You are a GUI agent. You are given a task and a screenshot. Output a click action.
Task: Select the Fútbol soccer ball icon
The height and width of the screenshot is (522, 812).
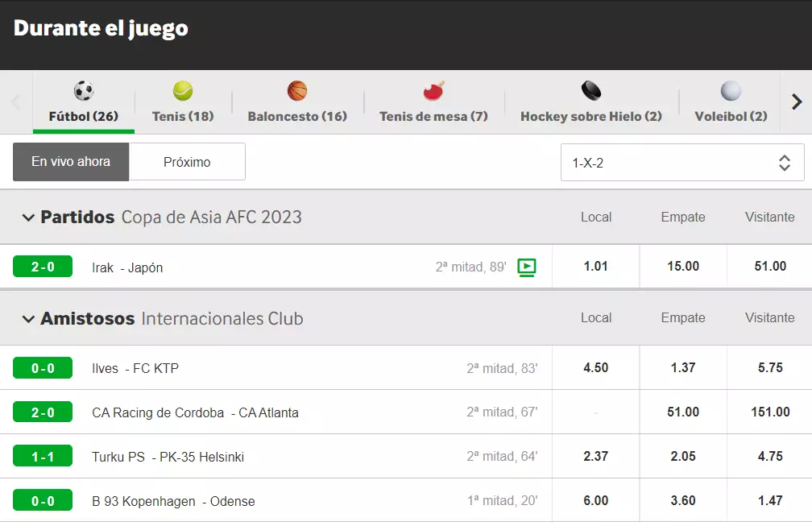[x=84, y=90]
